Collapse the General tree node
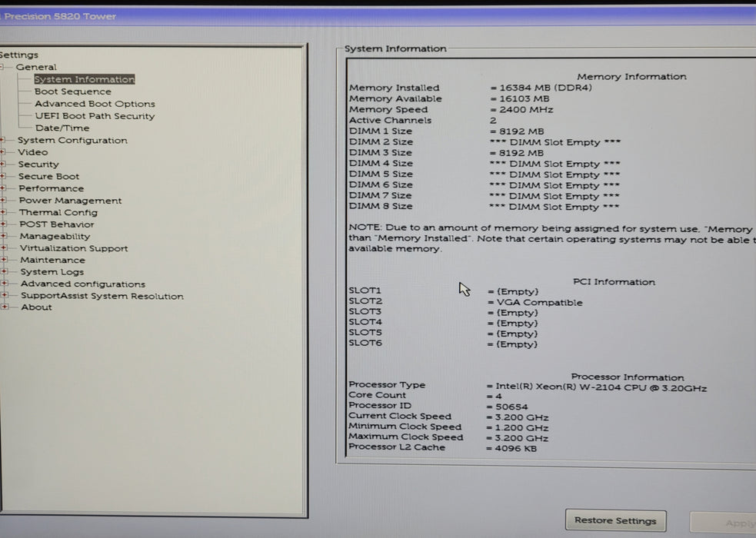Screen dimensions: 756x538 pos(2,68)
